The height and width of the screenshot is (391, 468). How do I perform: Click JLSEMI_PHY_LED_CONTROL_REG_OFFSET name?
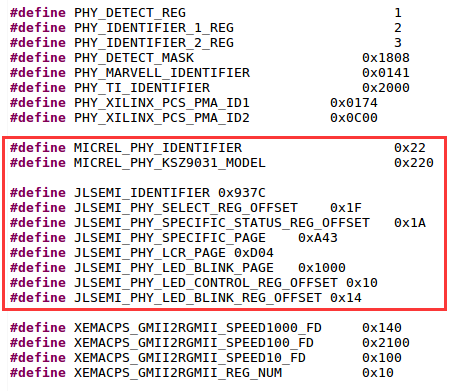point(206,283)
